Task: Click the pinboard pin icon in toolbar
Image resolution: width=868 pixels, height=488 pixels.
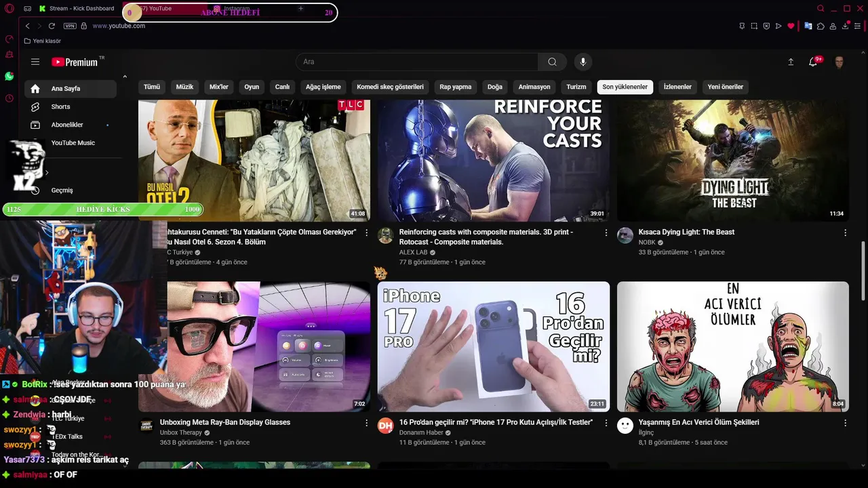Action: (x=742, y=26)
